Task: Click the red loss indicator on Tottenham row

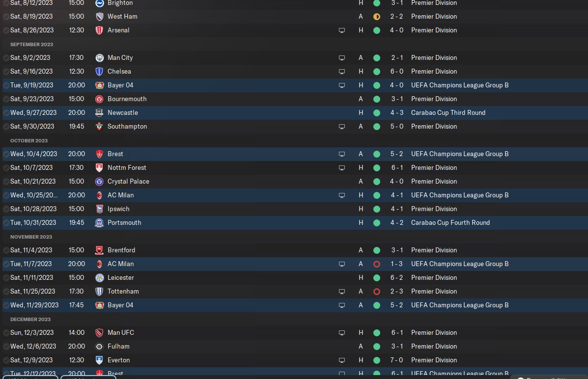Action: coord(377,291)
